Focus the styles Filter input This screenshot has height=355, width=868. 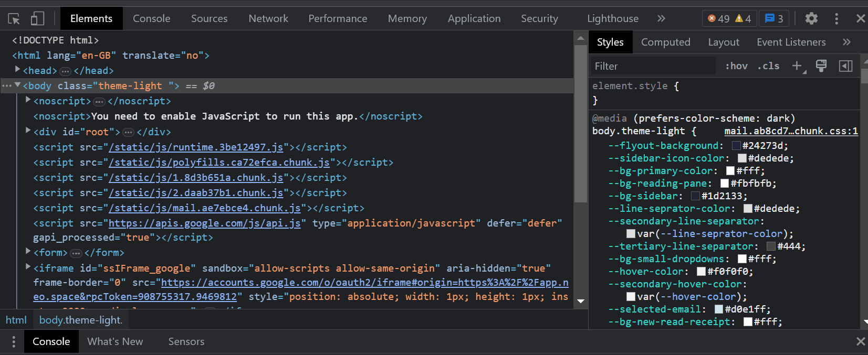click(x=653, y=66)
